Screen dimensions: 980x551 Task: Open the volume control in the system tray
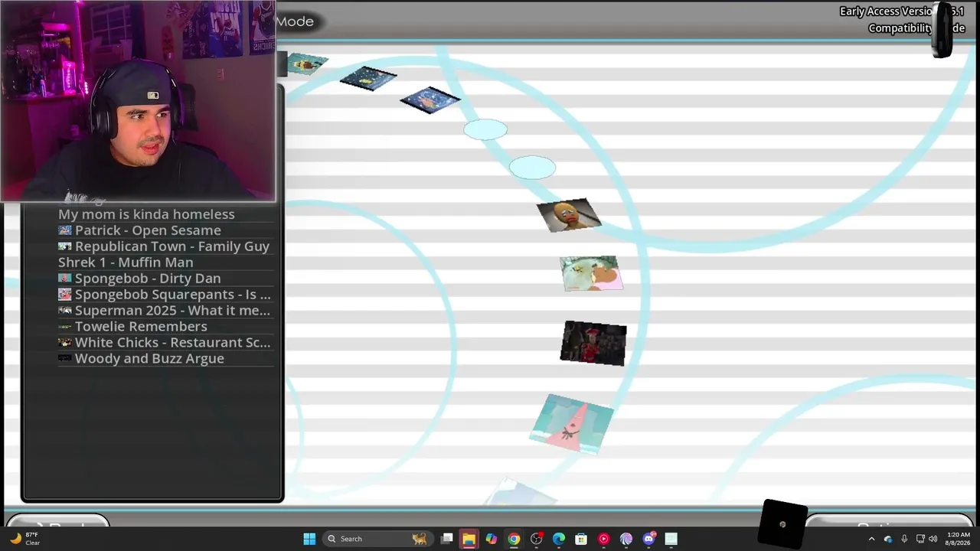(x=933, y=539)
